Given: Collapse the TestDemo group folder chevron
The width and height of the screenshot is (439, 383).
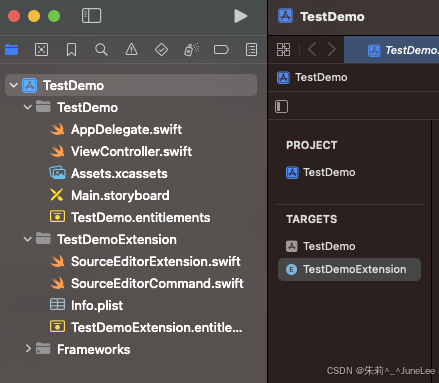Looking at the screenshot, I should point(28,107).
